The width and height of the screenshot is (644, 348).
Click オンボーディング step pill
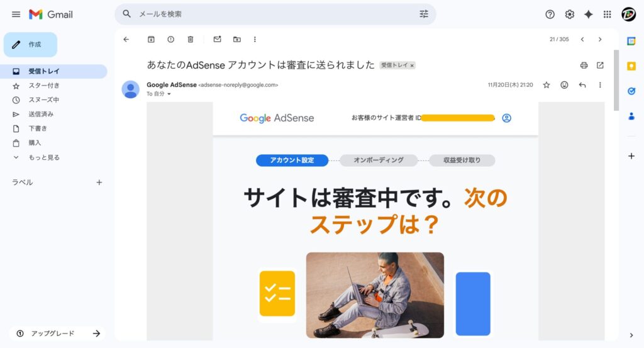tap(379, 160)
